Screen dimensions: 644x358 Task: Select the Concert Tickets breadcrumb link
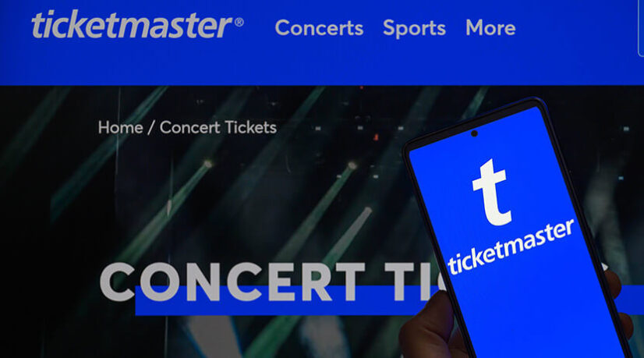point(218,127)
